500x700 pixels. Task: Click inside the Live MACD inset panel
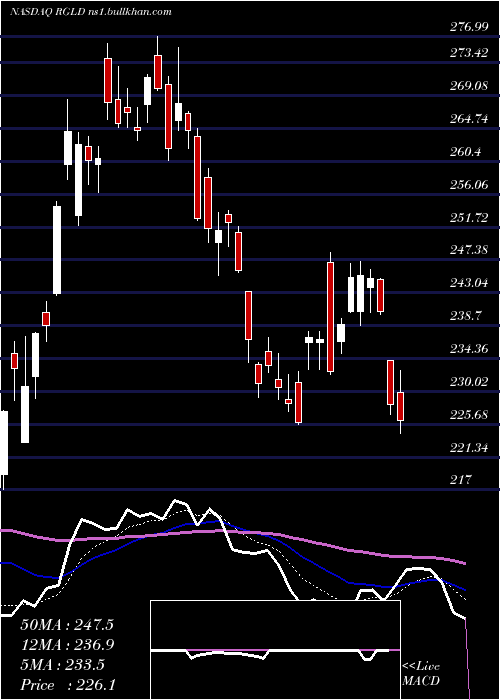pos(275,650)
